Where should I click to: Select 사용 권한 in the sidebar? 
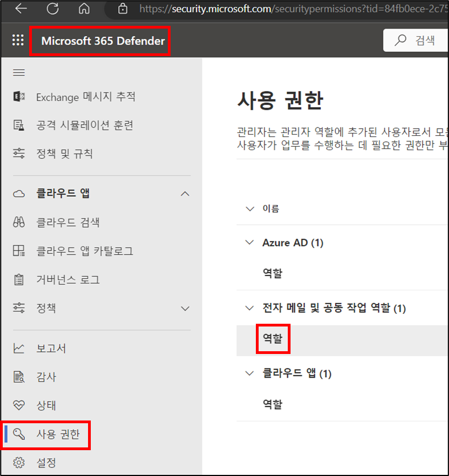pos(58,434)
